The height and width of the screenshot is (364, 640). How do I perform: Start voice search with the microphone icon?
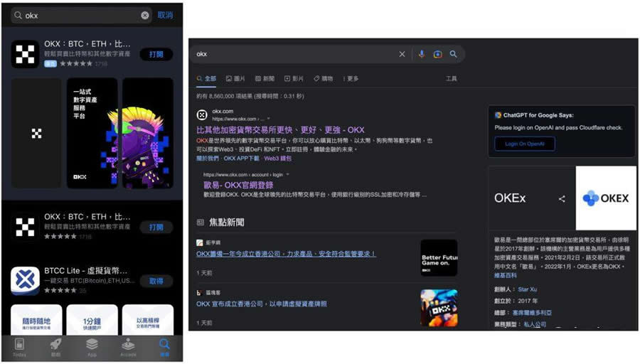coord(422,54)
